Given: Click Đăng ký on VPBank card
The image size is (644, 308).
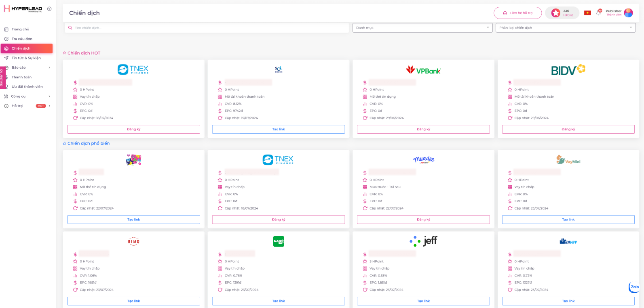Looking at the screenshot, I should (423, 129).
